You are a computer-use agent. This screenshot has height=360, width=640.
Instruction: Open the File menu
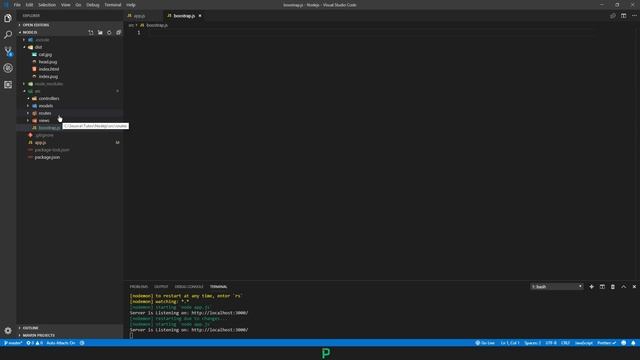pos(17,5)
